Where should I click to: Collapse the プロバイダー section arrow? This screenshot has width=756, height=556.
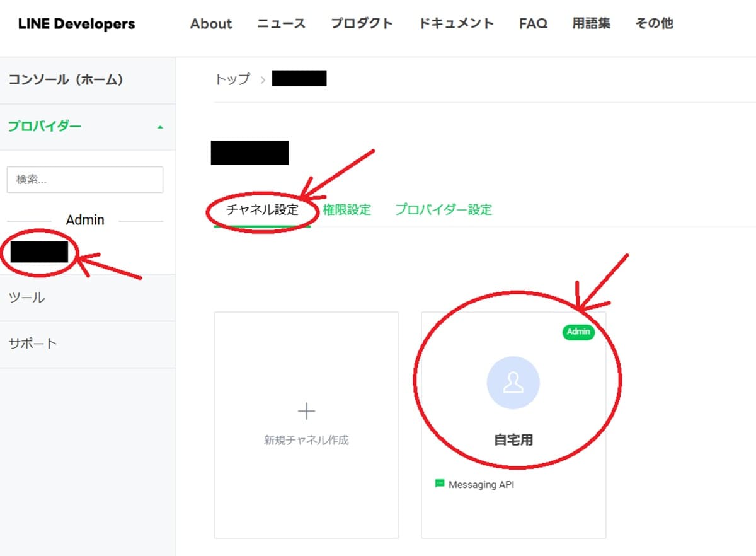pos(160,127)
